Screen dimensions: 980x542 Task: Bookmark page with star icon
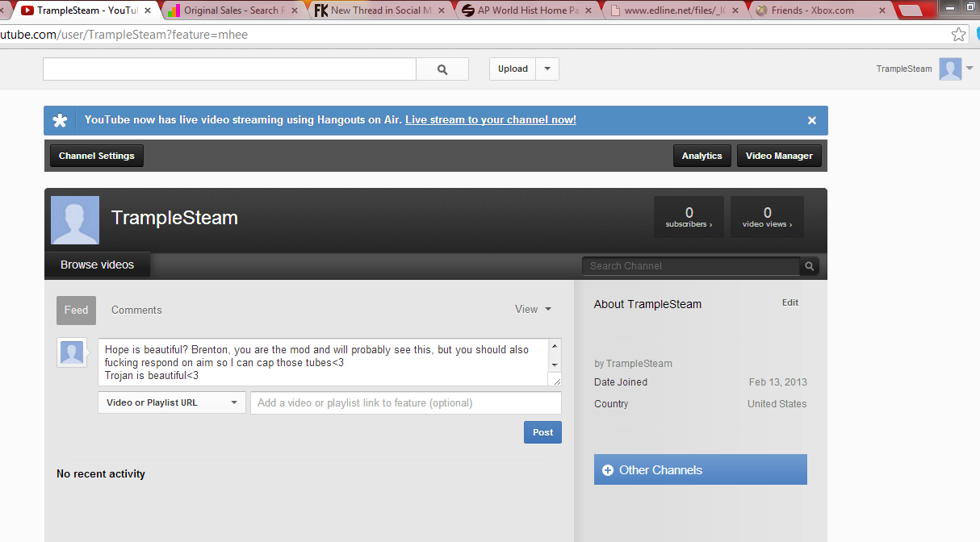point(958,34)
